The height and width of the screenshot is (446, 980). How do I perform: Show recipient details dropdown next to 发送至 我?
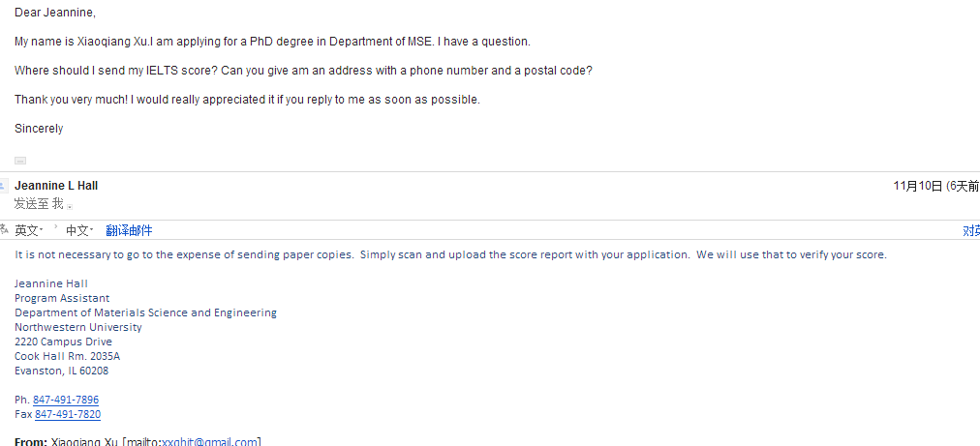point(71,205)
